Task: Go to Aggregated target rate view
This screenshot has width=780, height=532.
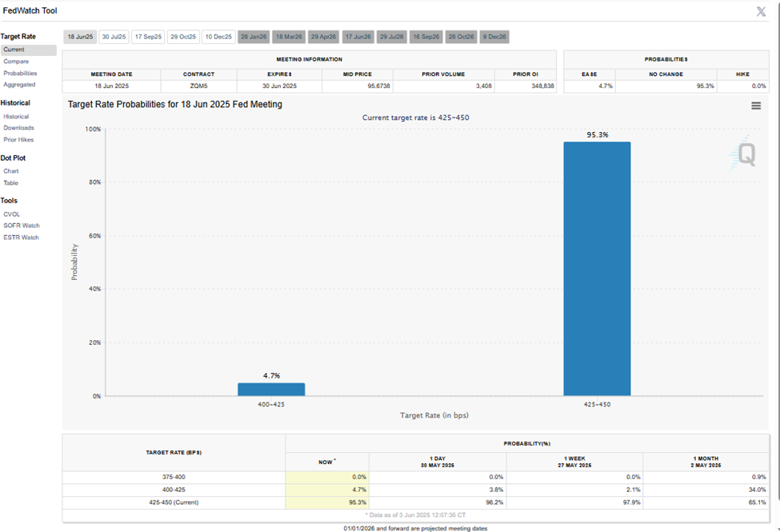Action: pos(19,85)
